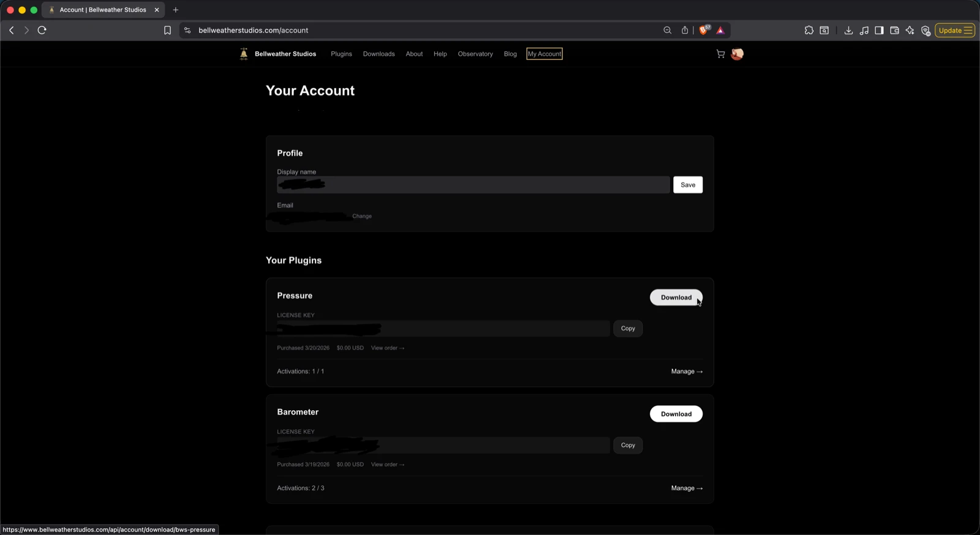Click Change next to email

tap(362, 216)
